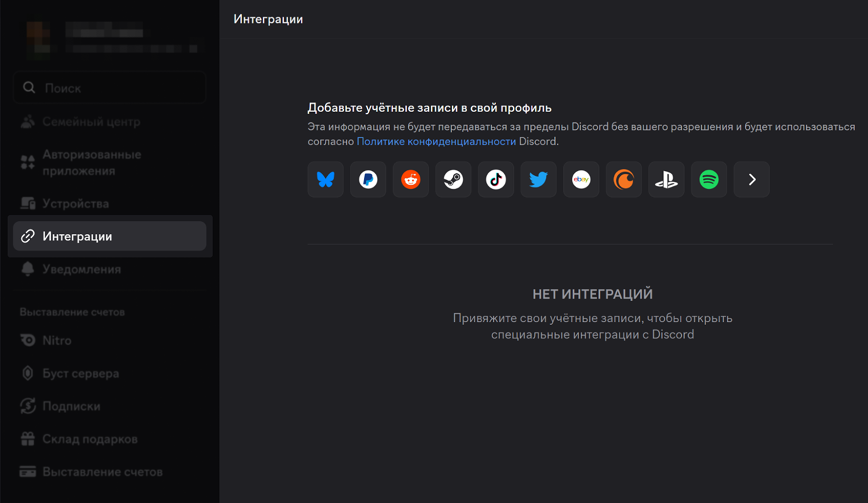Add eBay account connection

[x=581, y=179]
